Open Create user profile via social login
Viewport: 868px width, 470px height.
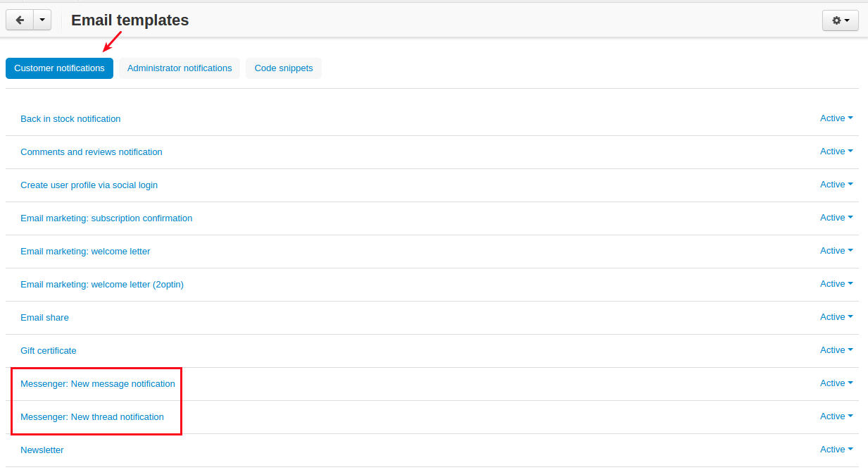pyautogui.click(x=89, y=185)
